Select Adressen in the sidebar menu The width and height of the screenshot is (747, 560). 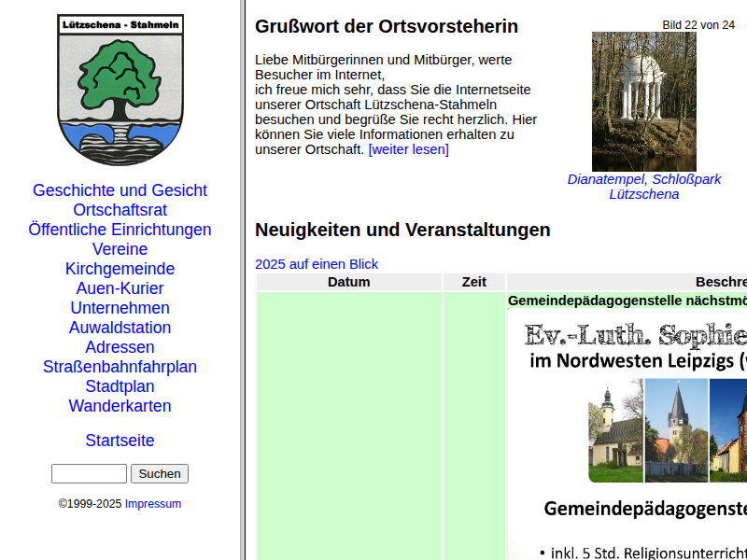(x=120, y=347)
